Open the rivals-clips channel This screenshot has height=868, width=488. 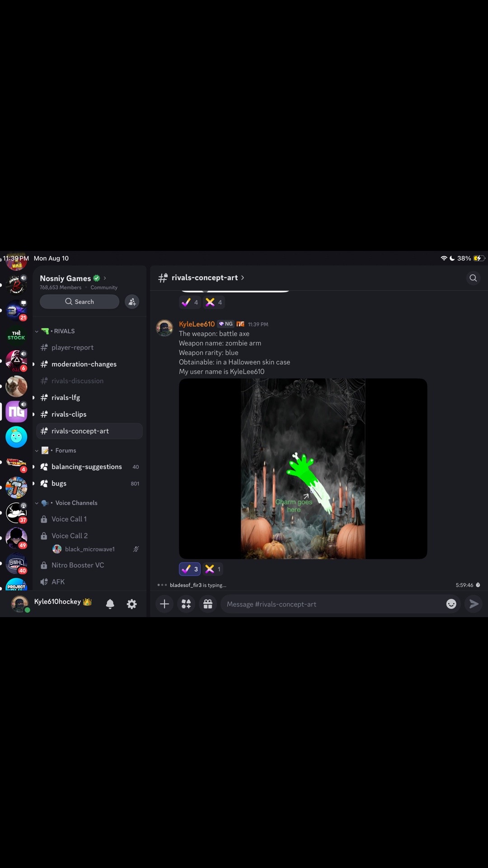click(x=89, y=415)
